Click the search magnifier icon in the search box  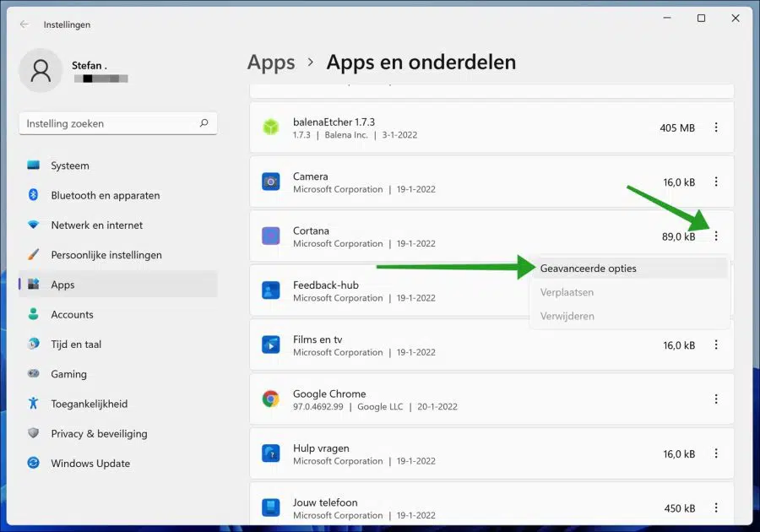(x=204, y=123)
